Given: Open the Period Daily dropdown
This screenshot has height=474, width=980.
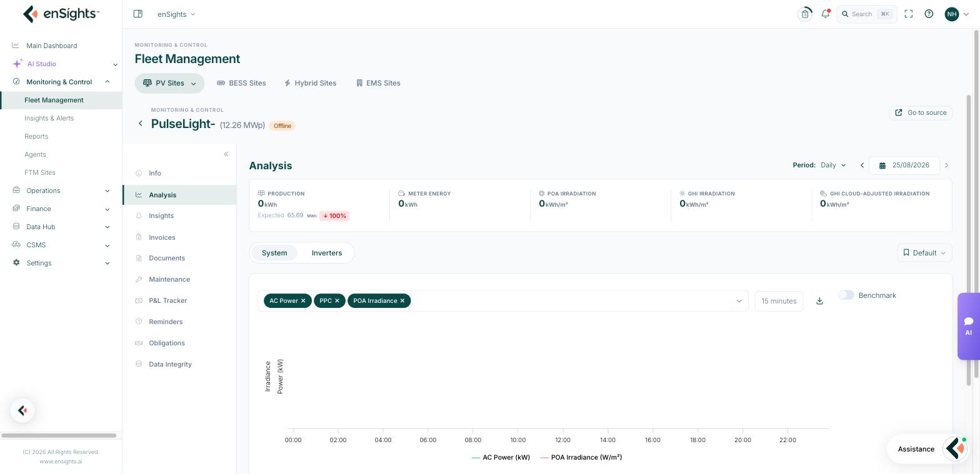Looking at the screenshot, I should pyautogui.click(x=833, y=165).
